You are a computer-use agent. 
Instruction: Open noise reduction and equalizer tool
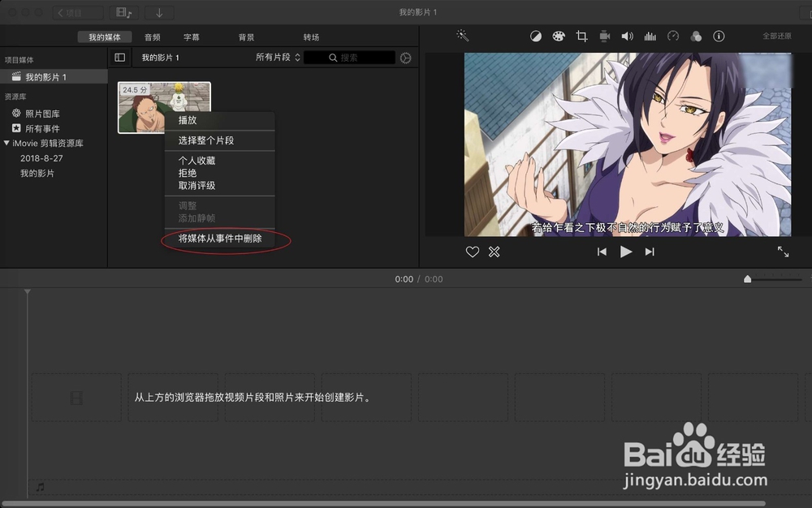pos(650,37)
